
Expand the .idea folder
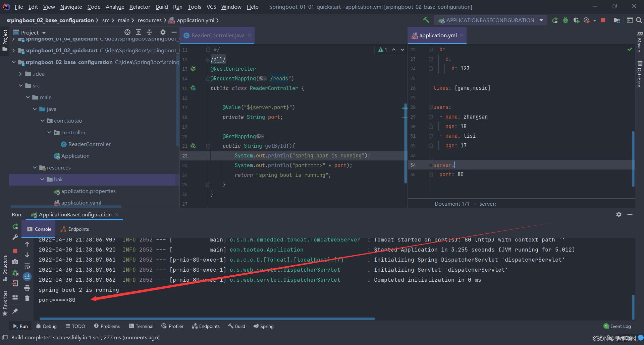(x=21, y=74)
